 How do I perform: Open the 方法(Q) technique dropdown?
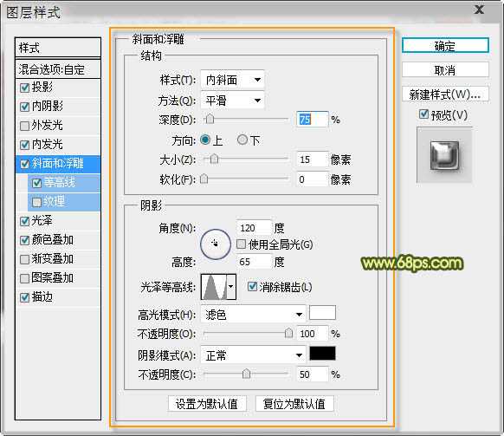[x=232, y=101]
